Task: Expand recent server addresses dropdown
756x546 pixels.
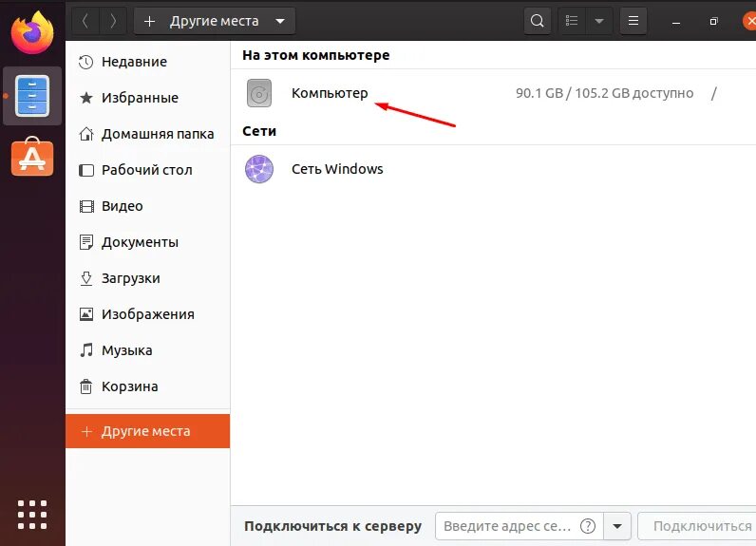Action: [619, 525]
